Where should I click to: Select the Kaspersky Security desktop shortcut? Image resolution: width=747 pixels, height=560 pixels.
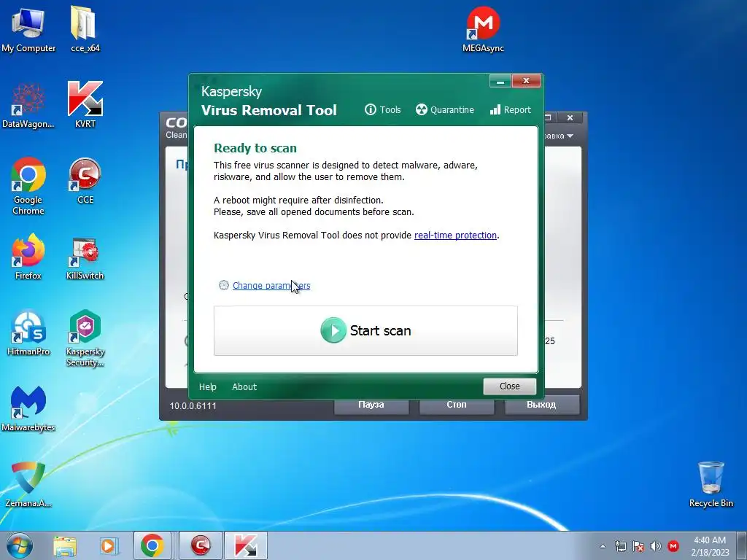85,338
